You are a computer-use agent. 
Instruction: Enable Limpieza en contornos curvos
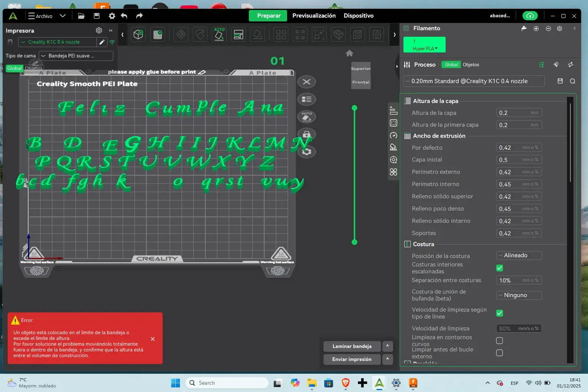[x=500, y=341]
